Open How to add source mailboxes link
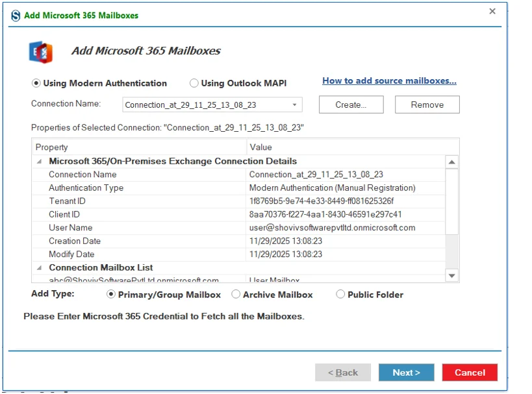 [x=389, y=80]
